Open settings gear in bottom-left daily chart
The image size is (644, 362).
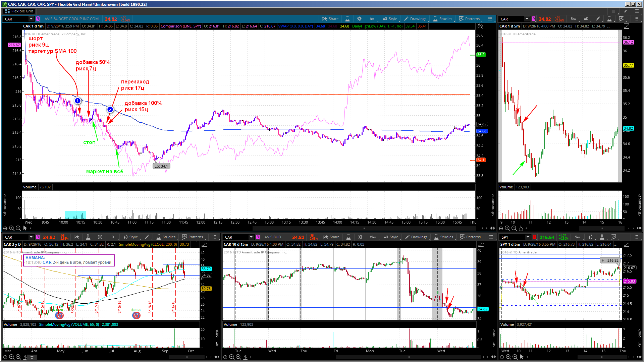pyautogui.click(x=100, y=237)
